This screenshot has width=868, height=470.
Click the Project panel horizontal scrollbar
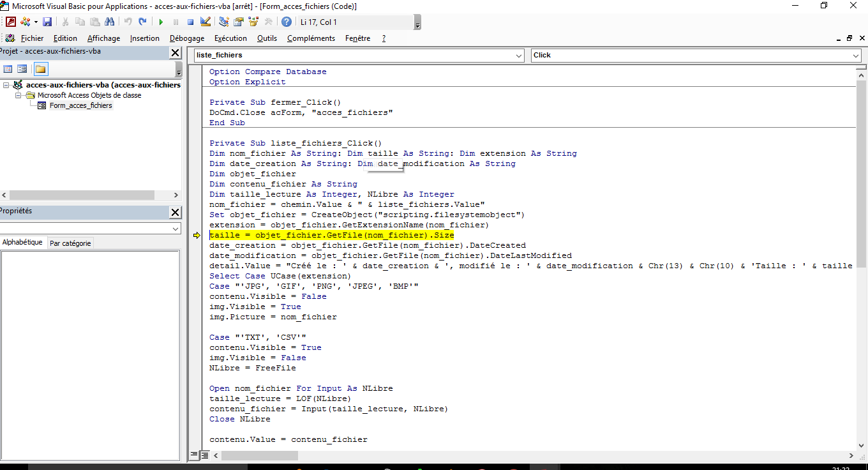[82, 195]
